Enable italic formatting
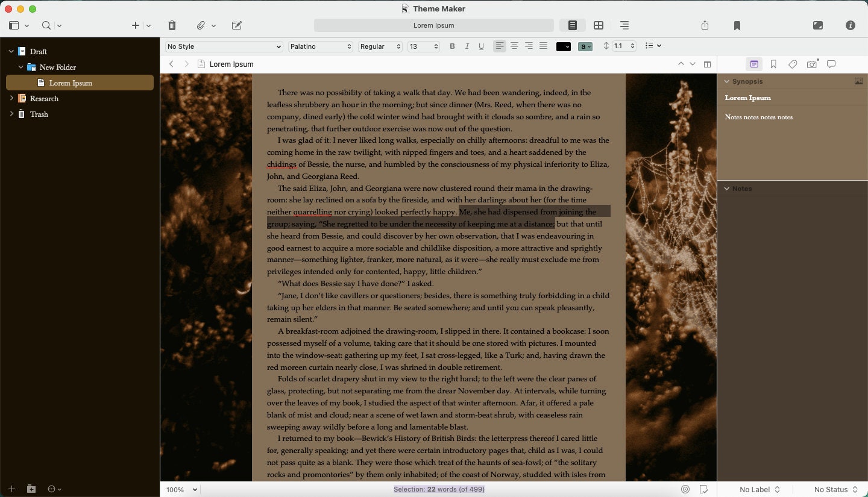The width and height of the screenshot is (868, 497). click(x=467, y=46)
